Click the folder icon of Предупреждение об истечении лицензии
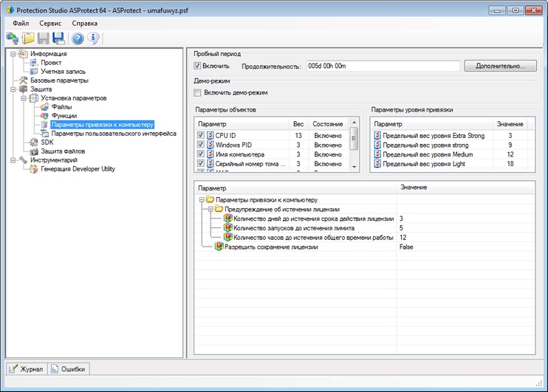The image size is (548, 392). (x=219, y=209)
